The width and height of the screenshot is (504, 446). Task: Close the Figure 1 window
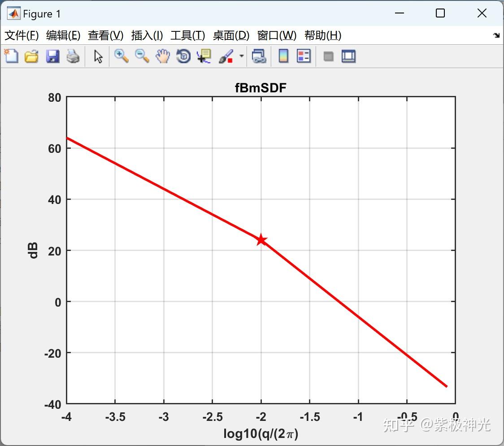coord(482,13)
